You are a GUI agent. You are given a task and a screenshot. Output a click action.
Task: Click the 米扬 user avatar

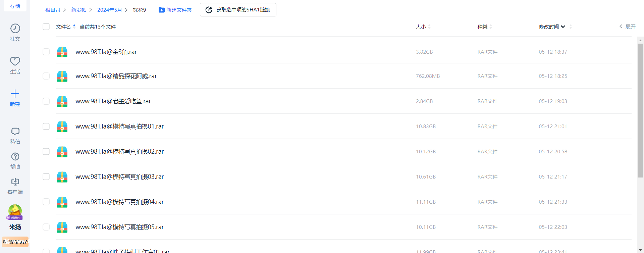15,211
